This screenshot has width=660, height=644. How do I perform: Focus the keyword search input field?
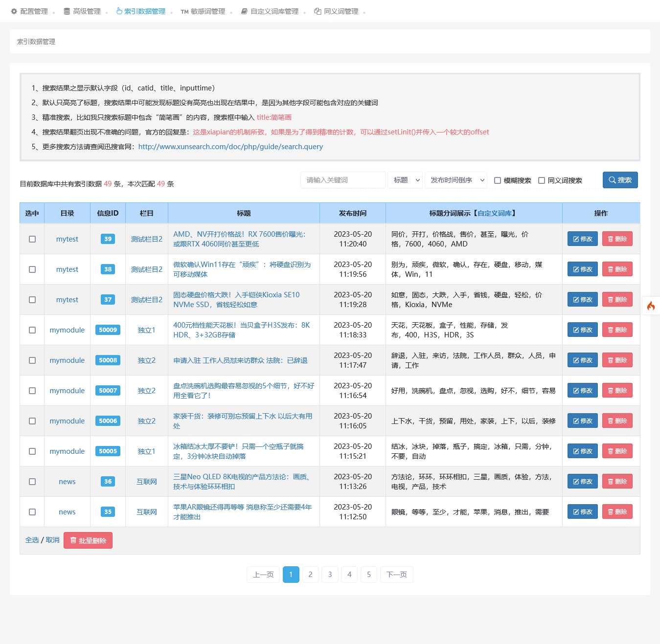coord(343,180)
